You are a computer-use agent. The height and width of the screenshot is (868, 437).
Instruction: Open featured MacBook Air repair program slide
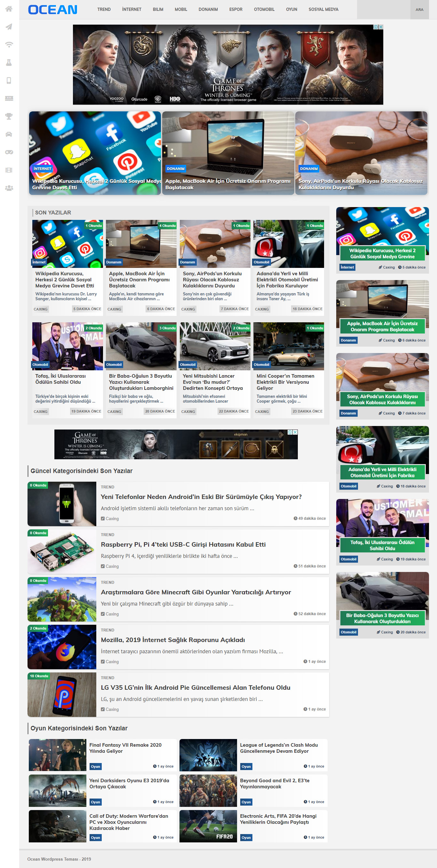[x=228, y=153]
